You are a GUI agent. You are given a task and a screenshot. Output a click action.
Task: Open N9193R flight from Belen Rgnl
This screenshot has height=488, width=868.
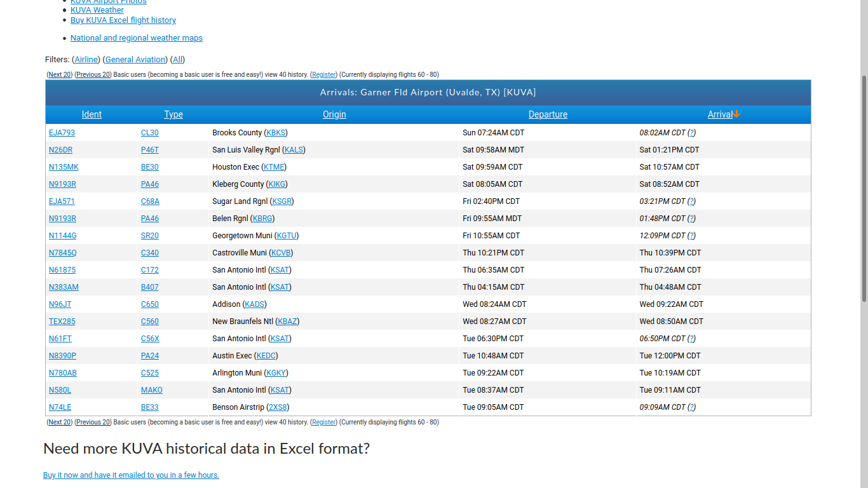click(62, 219)
